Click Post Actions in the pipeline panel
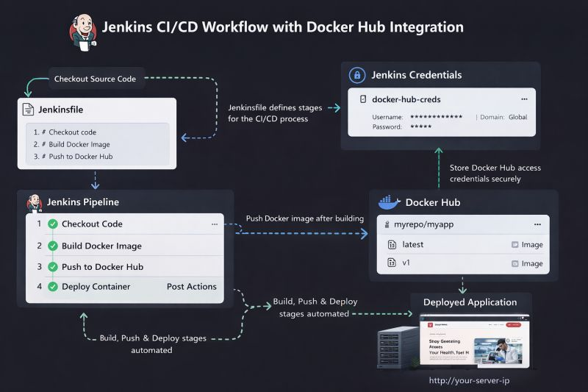 tap(192, 287)
